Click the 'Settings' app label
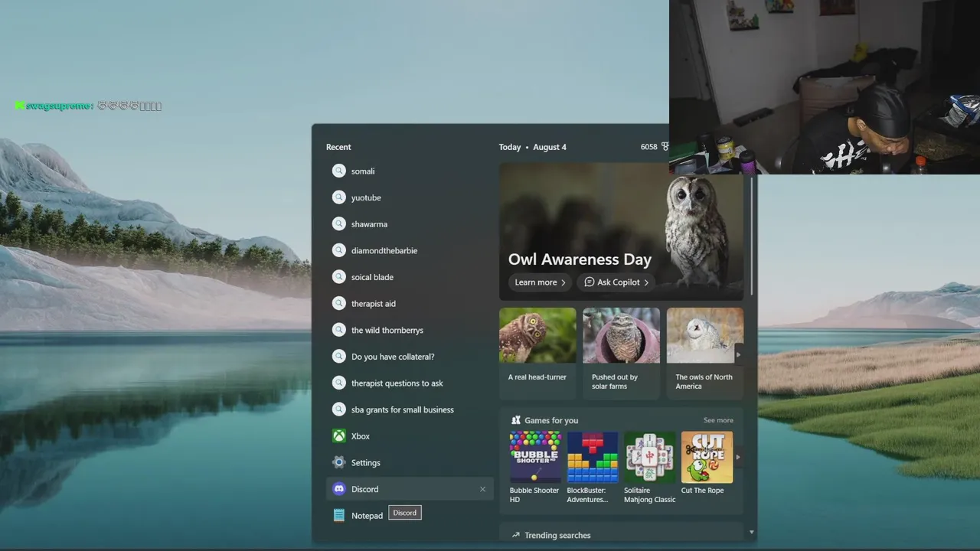 click(366, 463)
